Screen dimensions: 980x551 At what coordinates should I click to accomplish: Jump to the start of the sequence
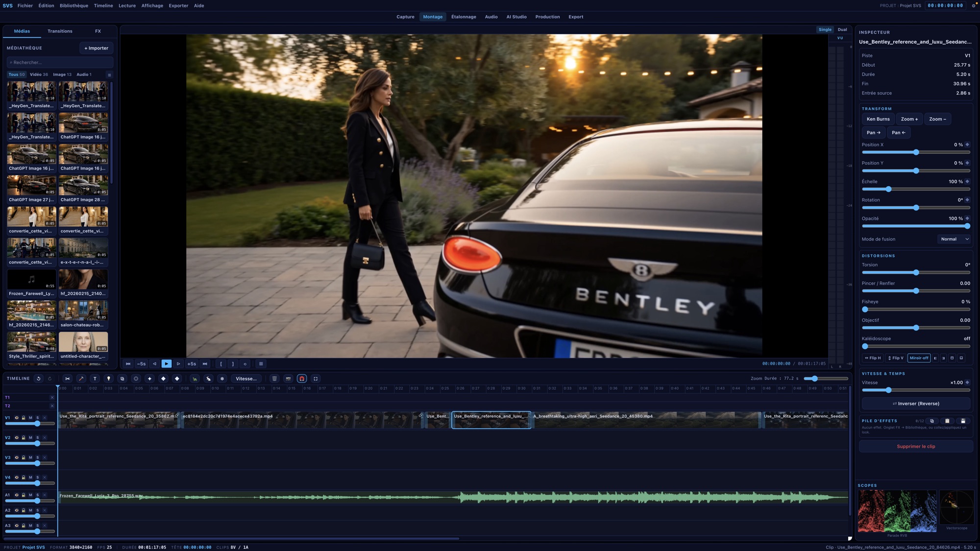pos(128,364)
